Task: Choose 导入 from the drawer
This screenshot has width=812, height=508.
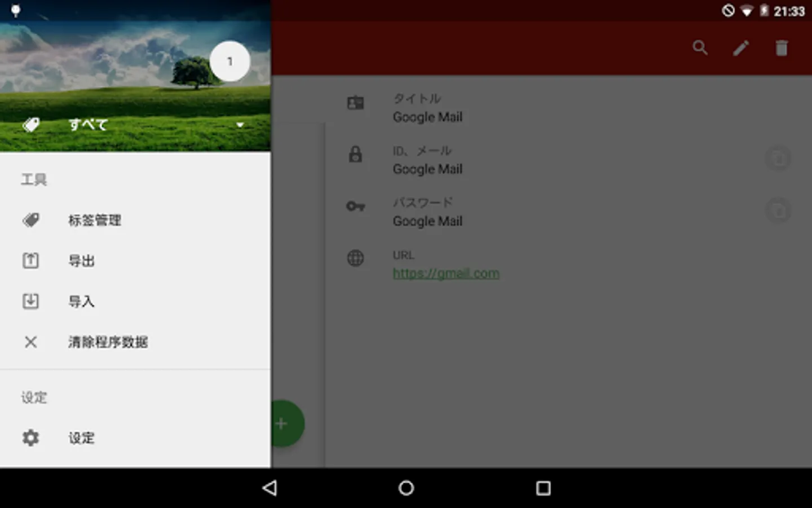Action: click(135, 301)
